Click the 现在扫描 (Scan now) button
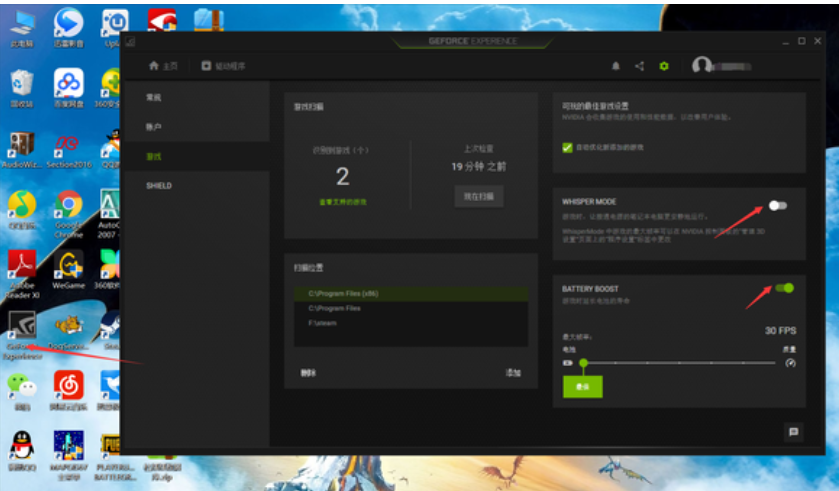 point(478,196)
